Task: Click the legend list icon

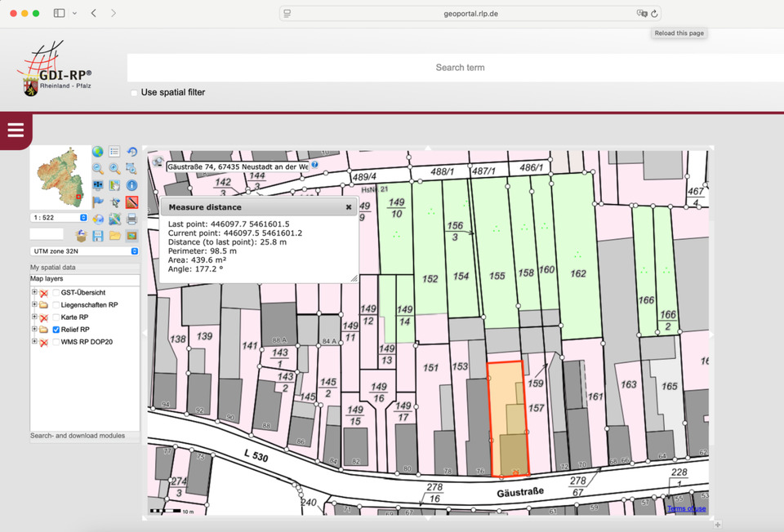Action: point(114,152)
